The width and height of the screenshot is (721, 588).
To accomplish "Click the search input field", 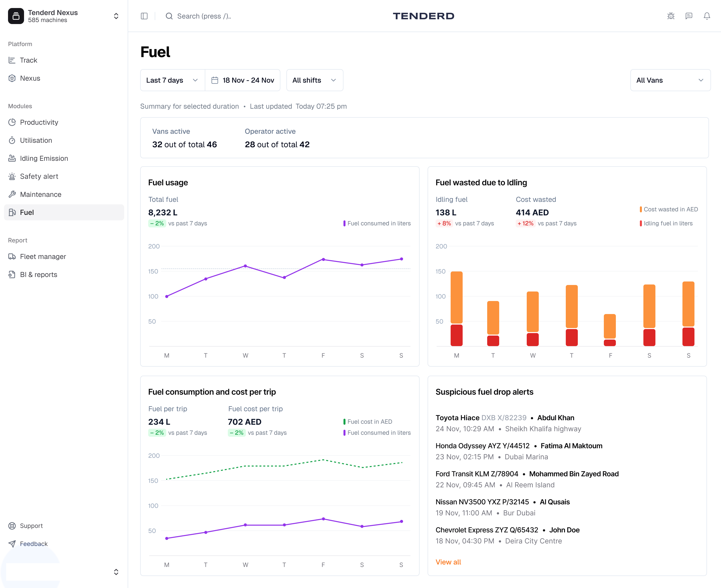I will pos(204,16).
